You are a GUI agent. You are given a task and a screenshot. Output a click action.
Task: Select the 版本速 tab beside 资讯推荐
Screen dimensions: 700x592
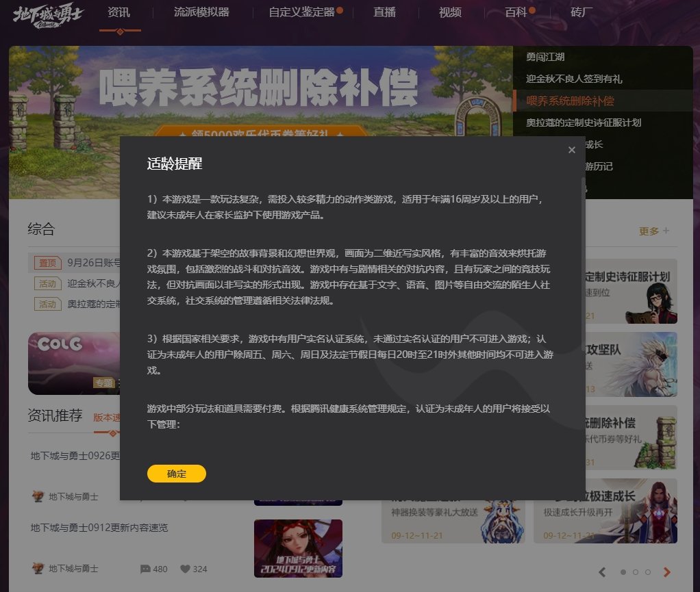[x=107, y=417]
